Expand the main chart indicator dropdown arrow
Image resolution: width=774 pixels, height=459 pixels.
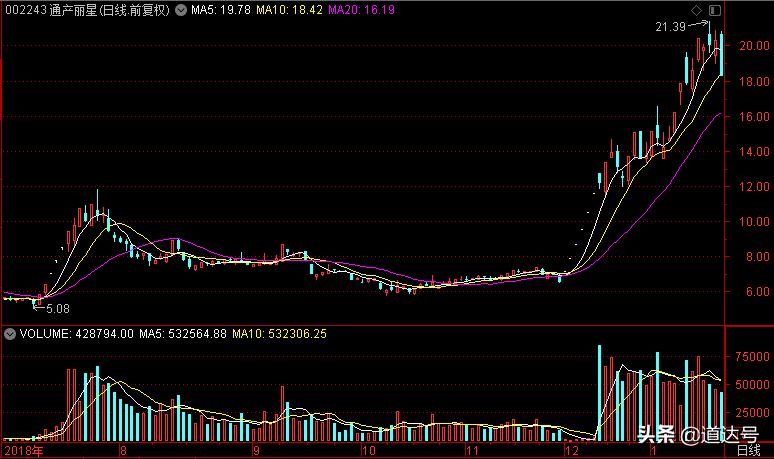point(181,10)
